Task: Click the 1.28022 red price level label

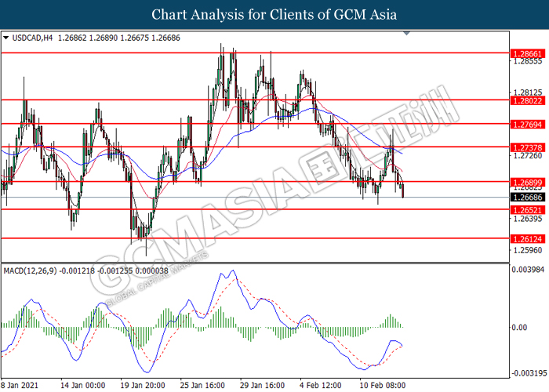Action: [x=528, y=101]
